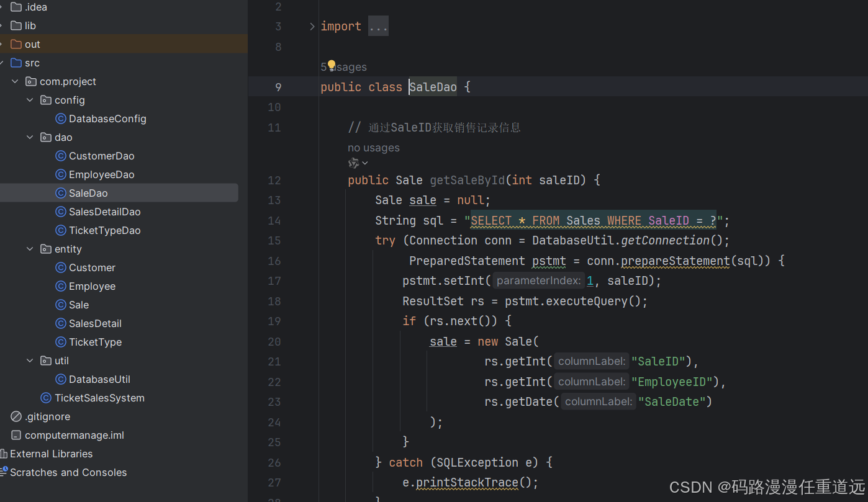Click prepareStatement method call
The width and height of the screenshot is (868, 502).
coord(676,261)
